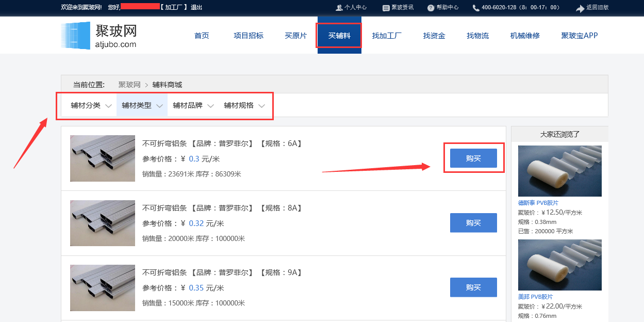Click the 8A row's 销售量:20000米 text
The height and width of the screenshot is (322, 644).
(168, 238)
